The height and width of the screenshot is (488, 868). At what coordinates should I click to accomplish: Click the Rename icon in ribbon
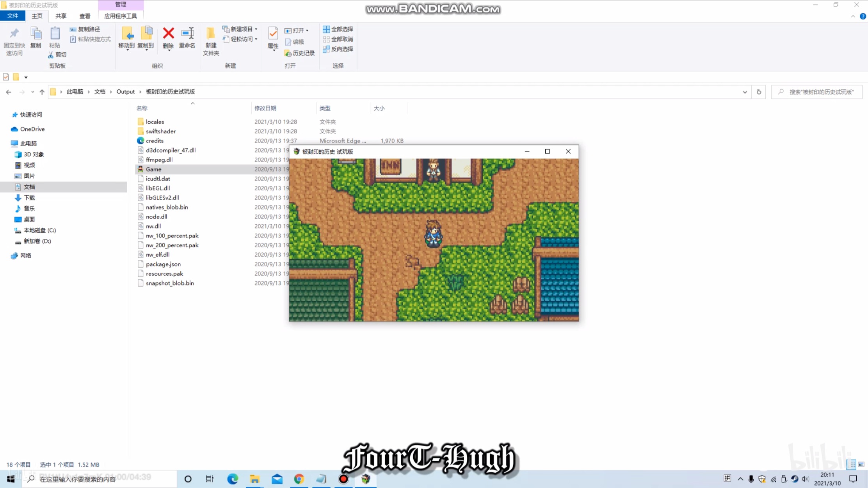coord(187,34)
